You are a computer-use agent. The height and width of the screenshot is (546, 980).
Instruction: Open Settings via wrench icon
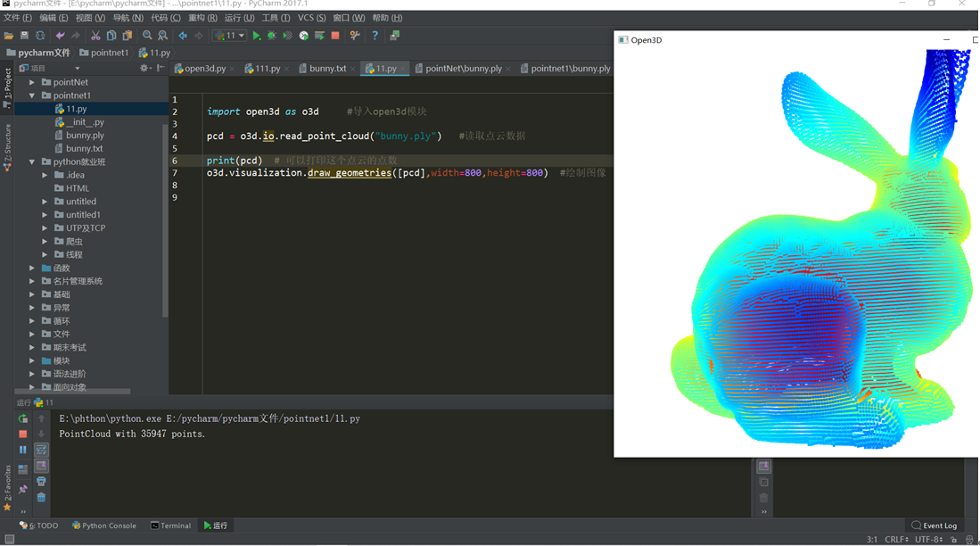point(354,36)
